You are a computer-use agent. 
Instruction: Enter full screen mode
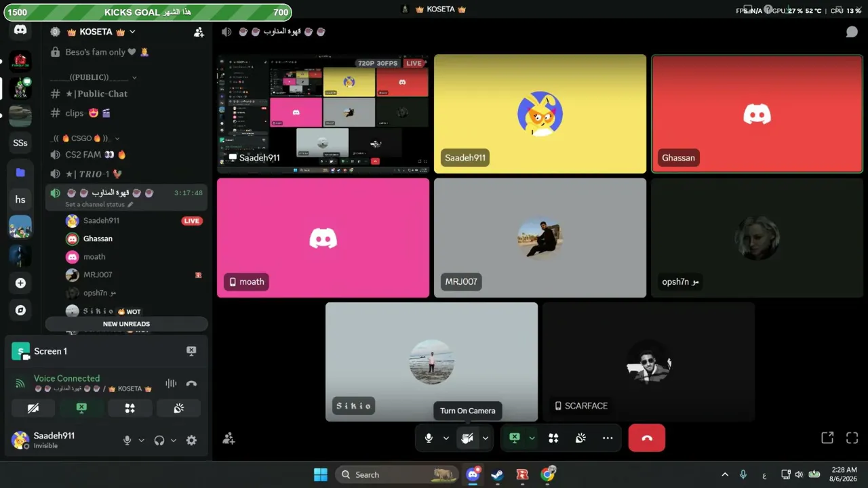[x=852, y=438]
